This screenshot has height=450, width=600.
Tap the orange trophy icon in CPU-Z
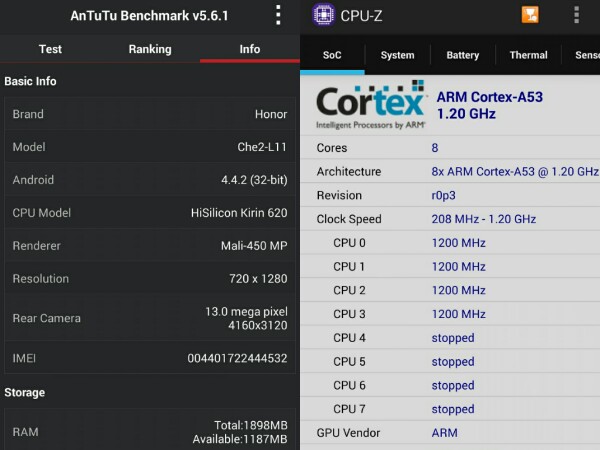tap(530, 15)
